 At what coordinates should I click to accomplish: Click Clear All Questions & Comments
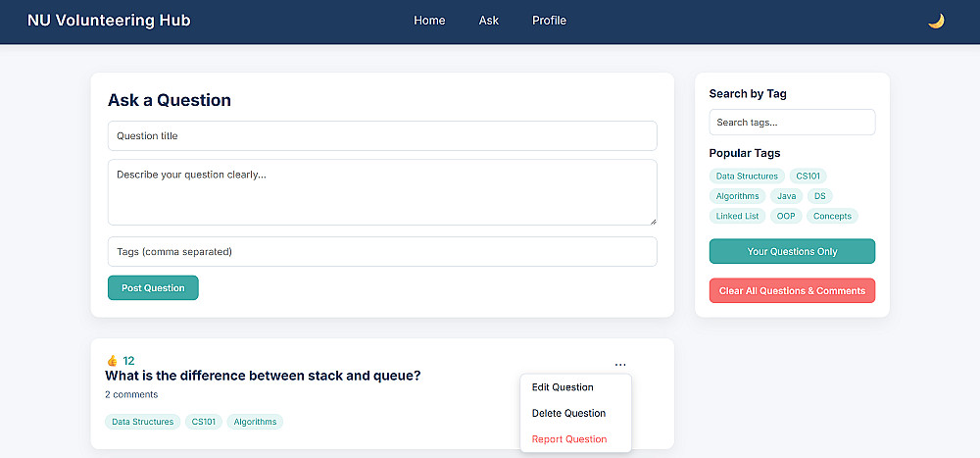pos(792,291)
